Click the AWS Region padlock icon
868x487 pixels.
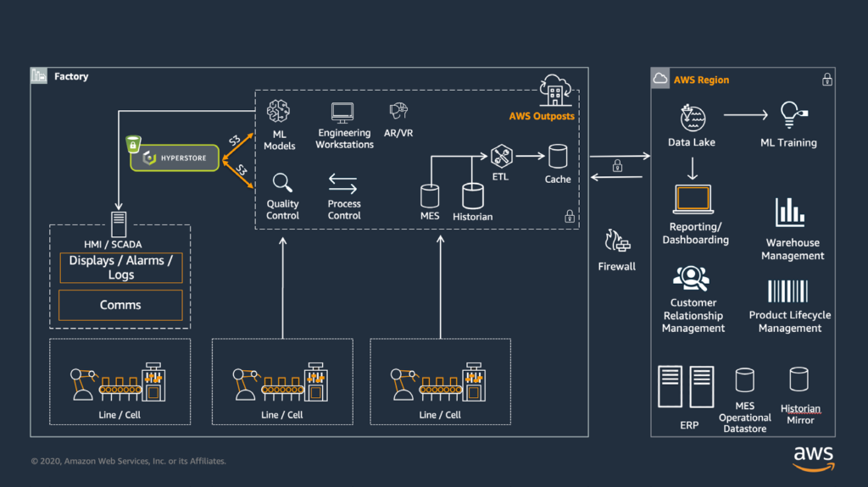point(827,79)
